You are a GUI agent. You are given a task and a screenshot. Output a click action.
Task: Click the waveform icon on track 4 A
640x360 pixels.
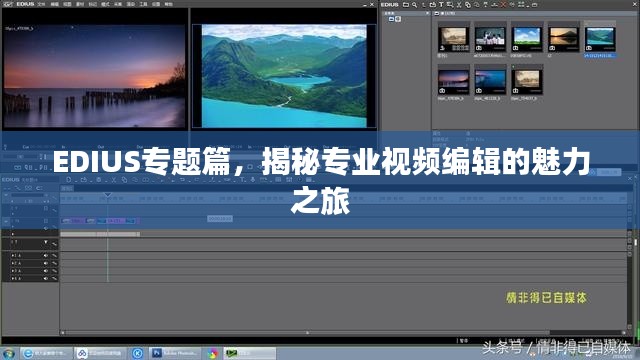(54, 278)
